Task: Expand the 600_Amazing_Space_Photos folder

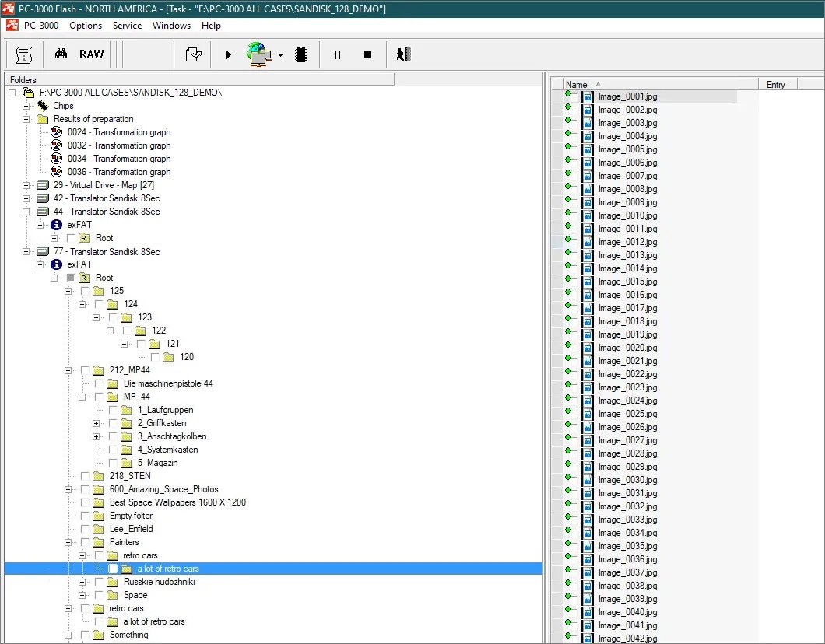Action: [x=68, y=489]
